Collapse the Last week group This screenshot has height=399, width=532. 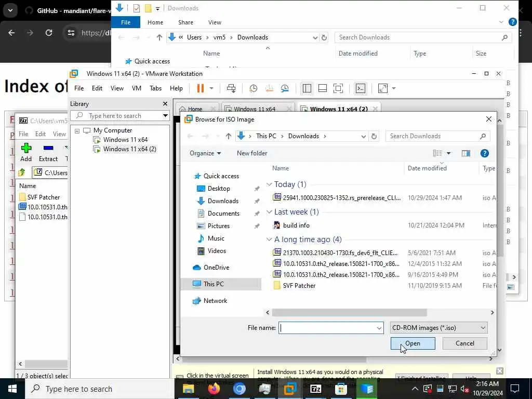click(269, 212)
